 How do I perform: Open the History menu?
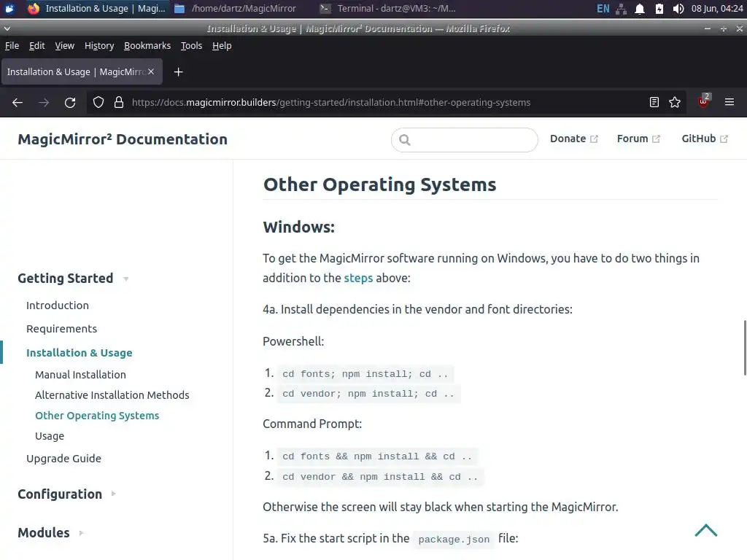pos(99,46)
